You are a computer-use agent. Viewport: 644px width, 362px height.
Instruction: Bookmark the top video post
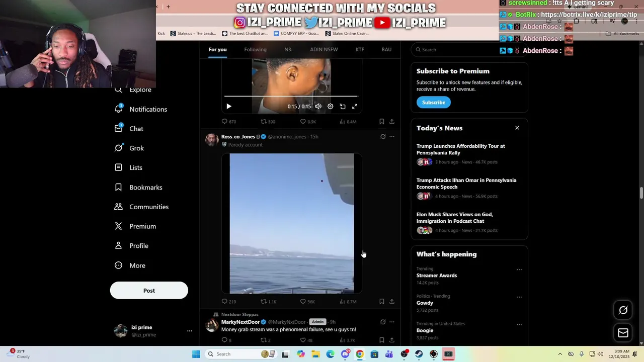click(x=382, y=122)
